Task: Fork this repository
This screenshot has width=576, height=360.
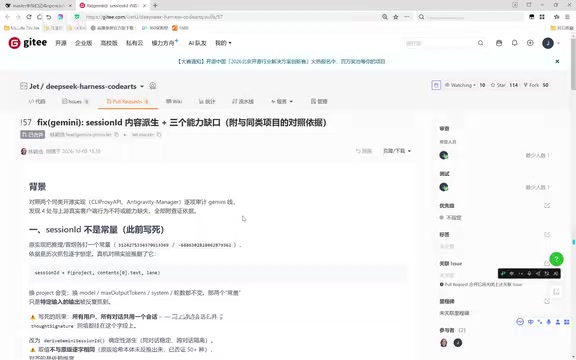Action: (531, 85)
